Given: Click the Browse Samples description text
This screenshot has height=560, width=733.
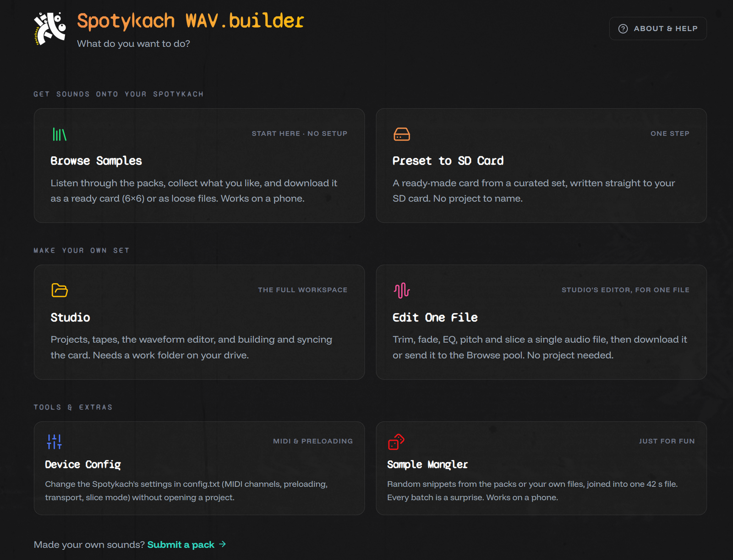Looking at the screenshot, I should [194, 190].
